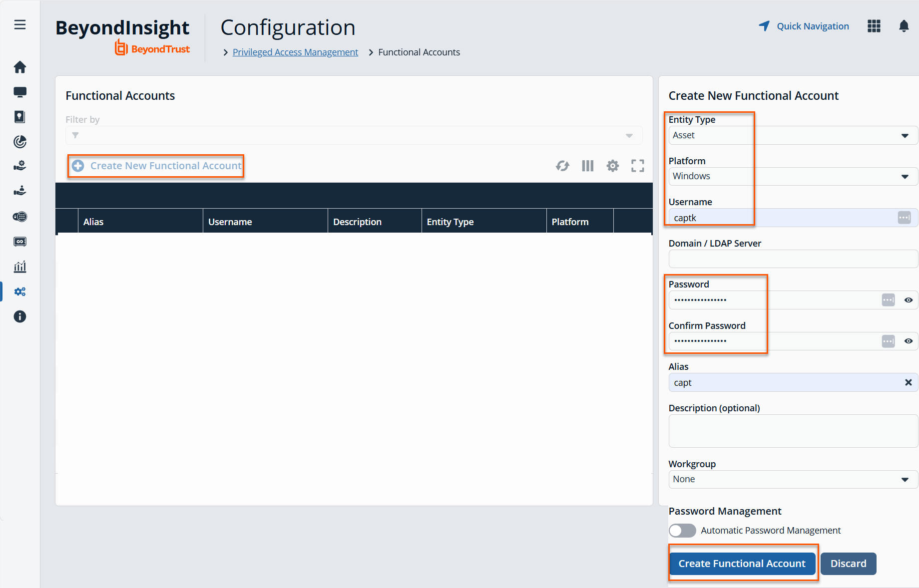Expand the grid to full screen
The width and height of the screenshot is (919, 588).
click(638, 166)
